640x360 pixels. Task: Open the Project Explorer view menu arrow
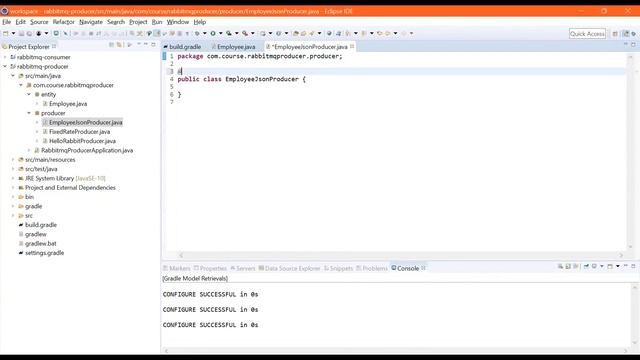click(x=139, y=44)
